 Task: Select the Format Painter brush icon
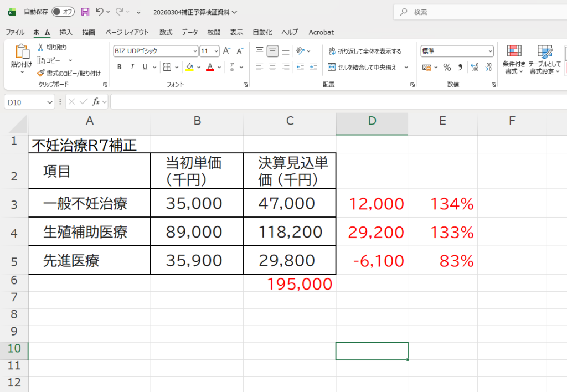(x=40, y=73)
